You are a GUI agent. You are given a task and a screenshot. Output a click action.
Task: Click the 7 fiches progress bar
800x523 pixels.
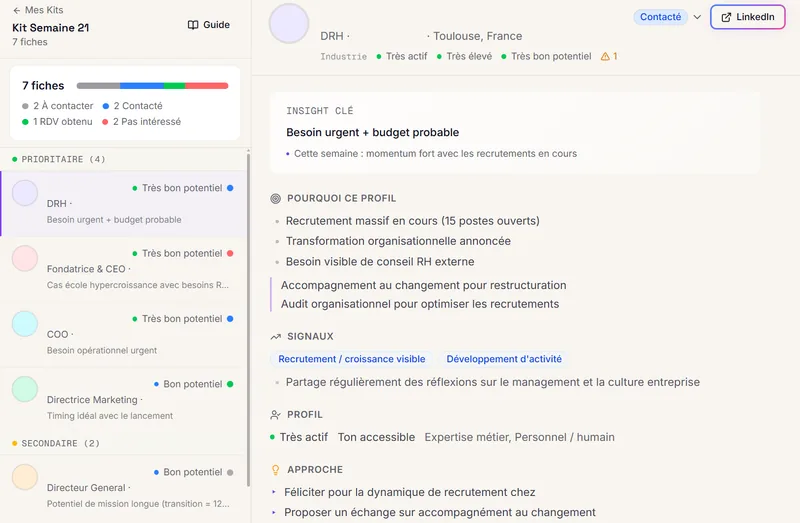tap(152, 86)
